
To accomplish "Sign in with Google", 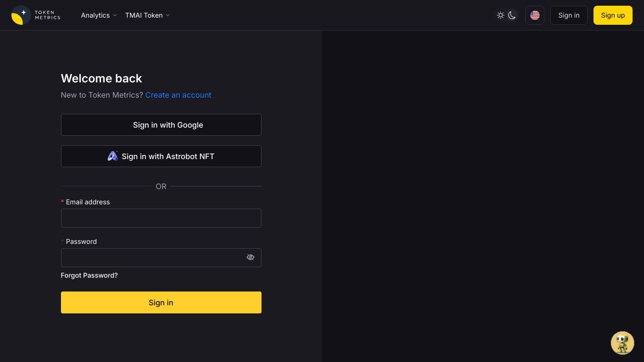I will (x=161, y=125).
